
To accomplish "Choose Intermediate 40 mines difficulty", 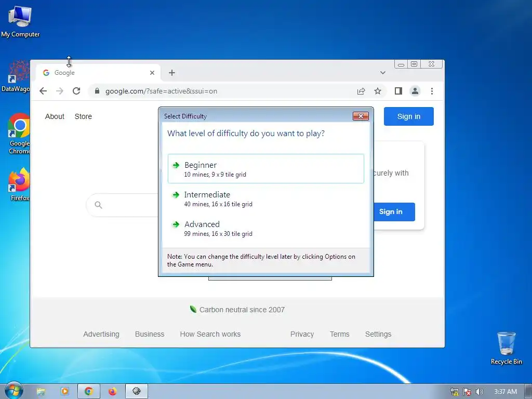I will pyautogui.click(x=265, y=199).
